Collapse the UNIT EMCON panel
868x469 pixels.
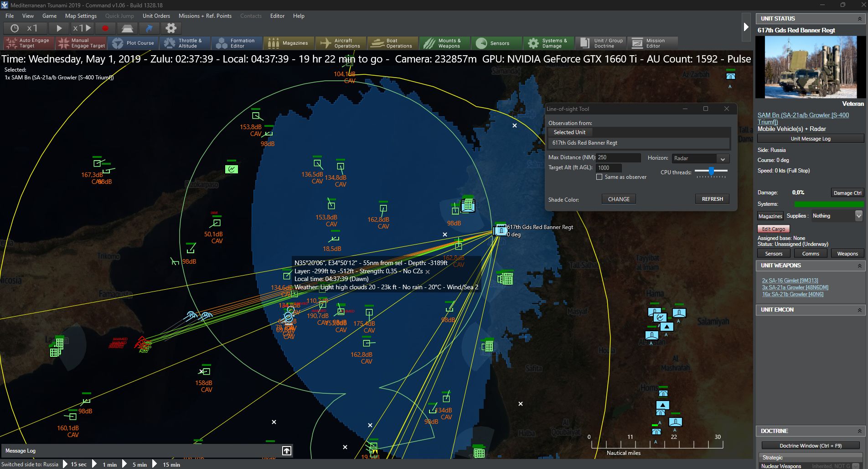[860, 310]
